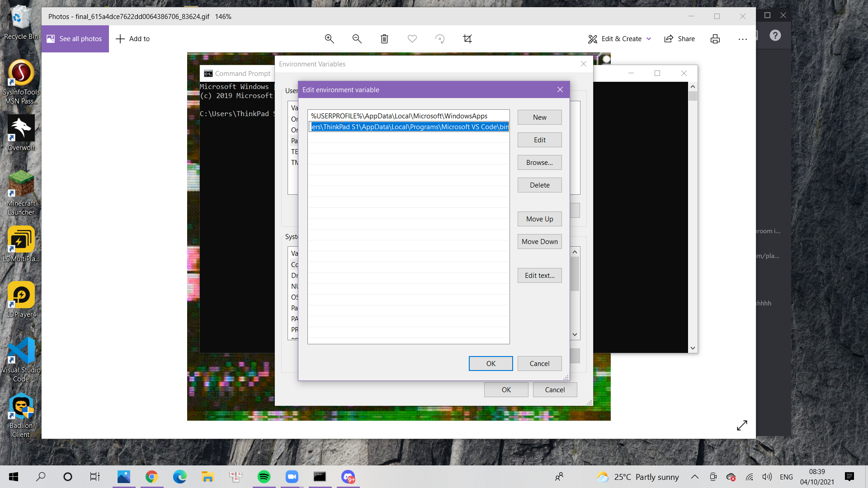Image resolution: width=868 pixels, height=488 pixels.
Task: Print the photo via printer icon
Action: 715,39
